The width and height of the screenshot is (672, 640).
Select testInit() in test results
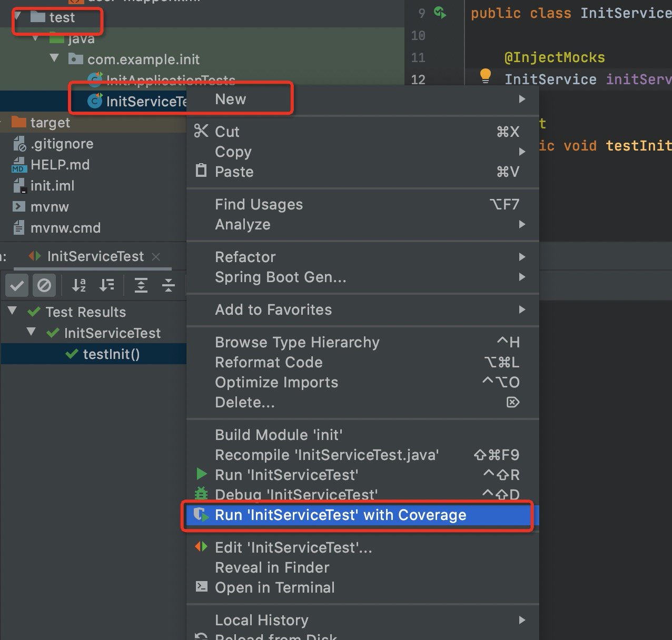[x=93, y=354]
